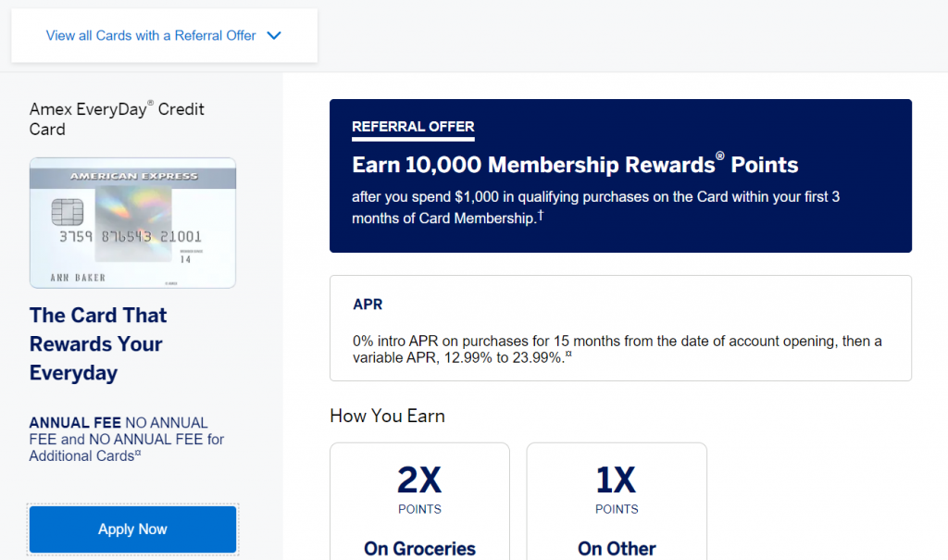Click the Earn 10,000 Membership Rewards Points headline
This screenshot has width=948, height=560.
tap(575, 165)
